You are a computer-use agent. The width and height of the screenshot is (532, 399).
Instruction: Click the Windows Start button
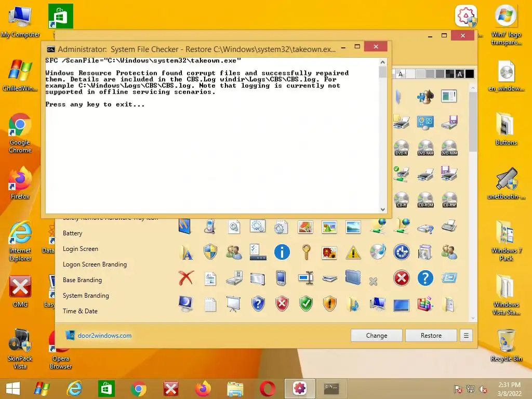(13, 389)
